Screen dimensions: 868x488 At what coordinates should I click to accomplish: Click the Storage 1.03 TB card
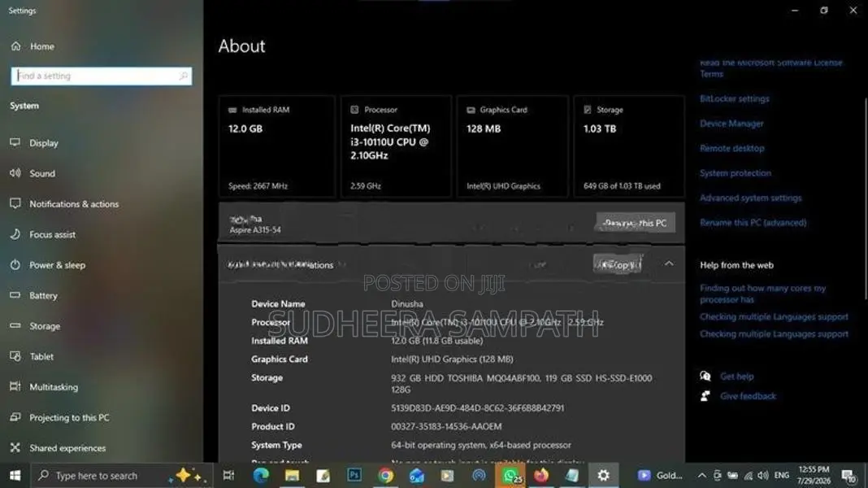629,146
